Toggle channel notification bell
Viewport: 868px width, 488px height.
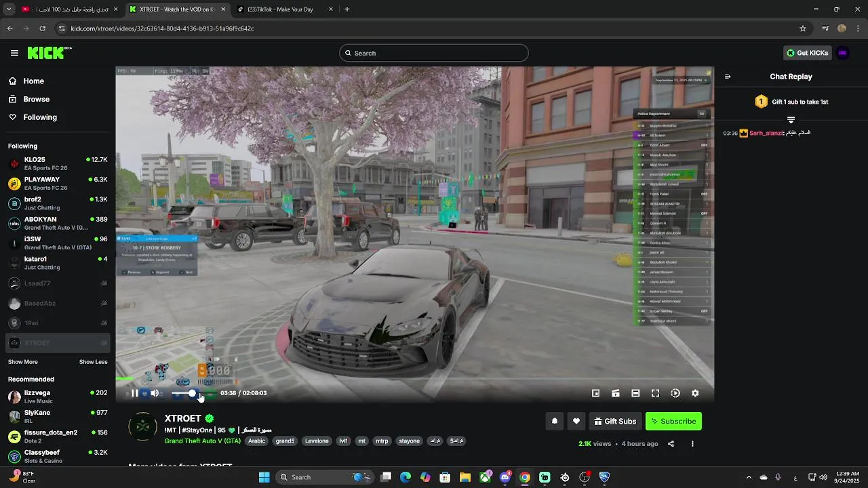click(555, 421)
